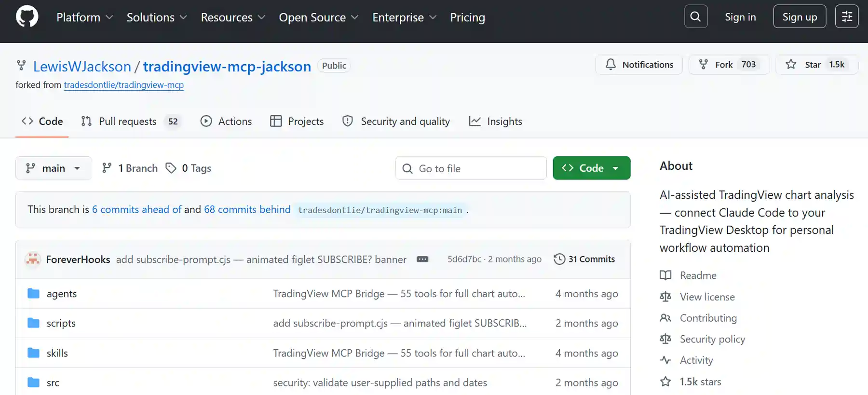The image size is (868, 395).
Task: Click the 6 commits ahead of link
Action: (136, 209)
